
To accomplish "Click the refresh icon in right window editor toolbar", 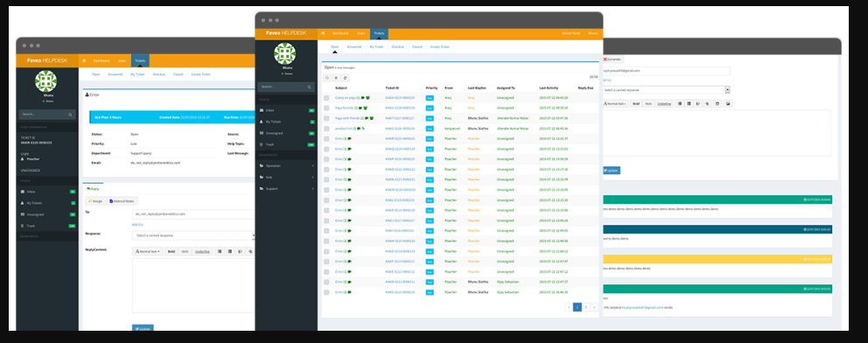I will 718,103.
